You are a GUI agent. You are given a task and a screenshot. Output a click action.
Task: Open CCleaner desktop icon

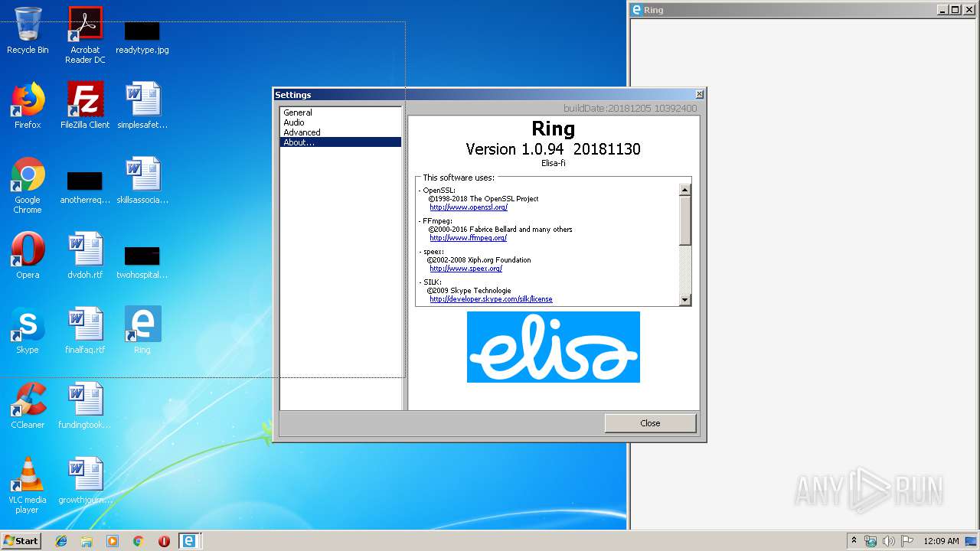point(28,406)
